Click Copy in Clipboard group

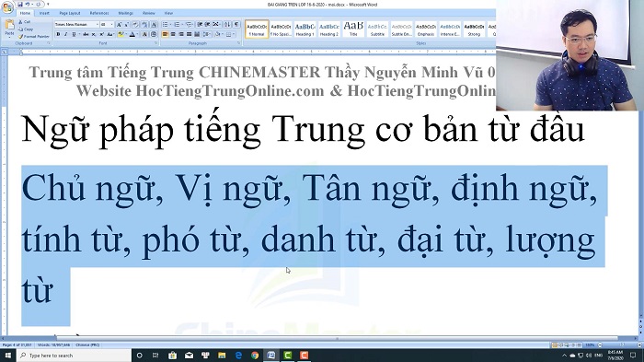[26, 29]
